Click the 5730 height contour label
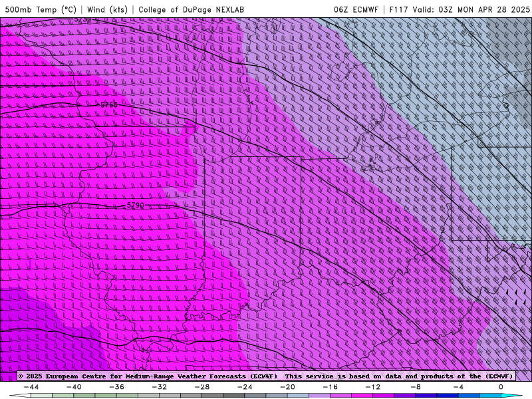 (82, 20)
